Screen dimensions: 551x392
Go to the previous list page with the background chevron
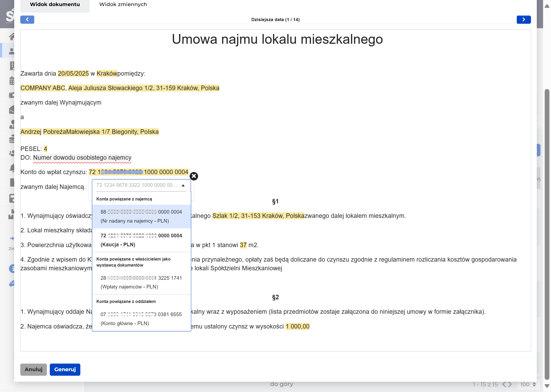pos(504,384)
